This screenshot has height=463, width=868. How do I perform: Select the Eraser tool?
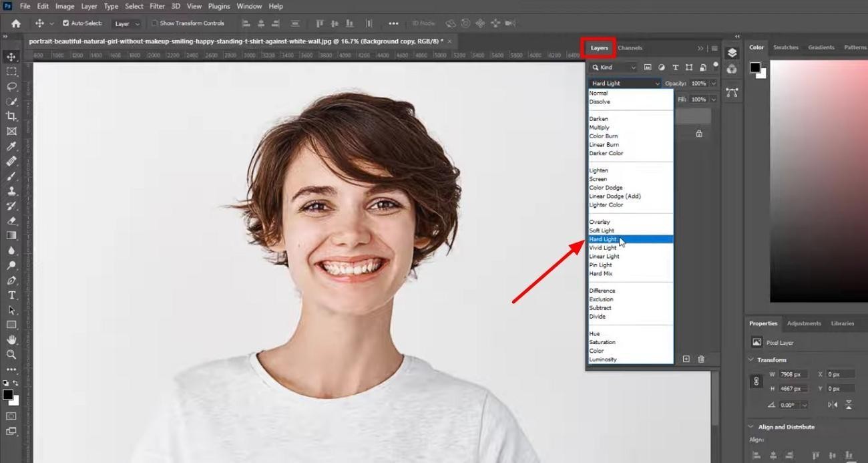coord(11,220)
